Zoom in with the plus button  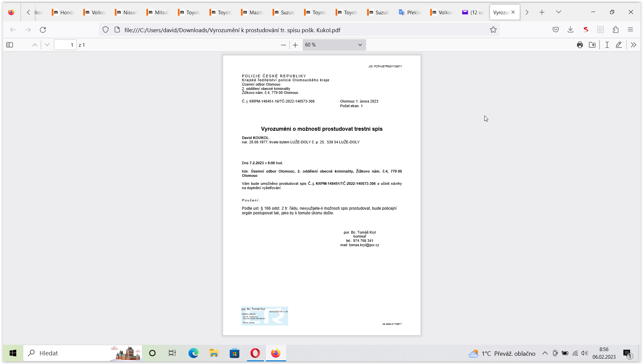click(x=295, y=45)
